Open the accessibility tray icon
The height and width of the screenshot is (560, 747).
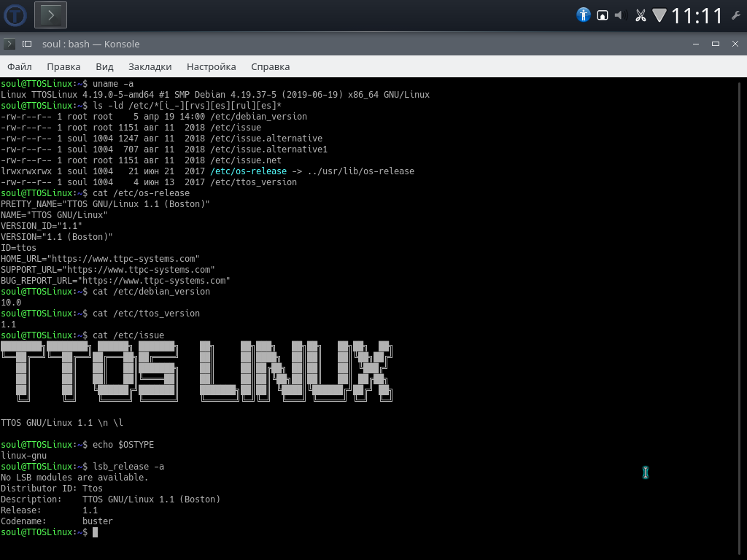[x=583, y=15]
